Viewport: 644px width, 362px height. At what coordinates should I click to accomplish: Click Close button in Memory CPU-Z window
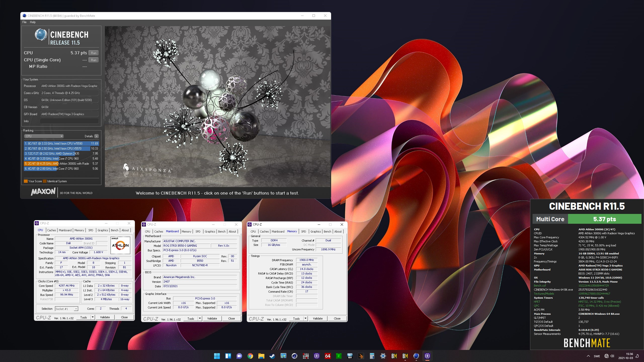pyautogui.click(x=337, y=319)
